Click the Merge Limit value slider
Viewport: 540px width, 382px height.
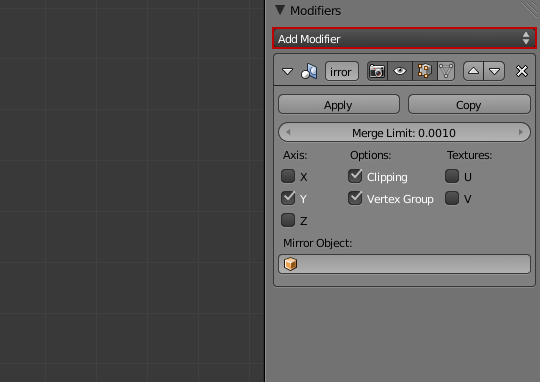(404, 132)
